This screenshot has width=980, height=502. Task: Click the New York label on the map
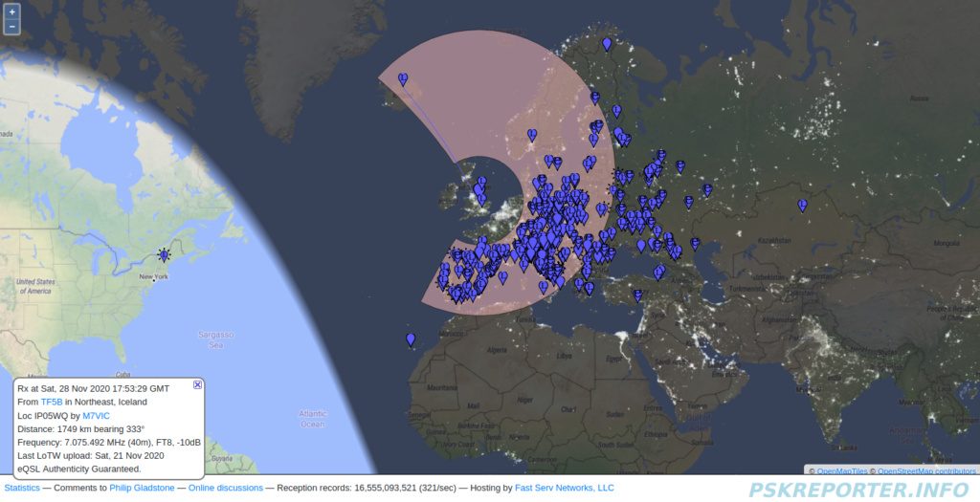click(x=154, y=276)
